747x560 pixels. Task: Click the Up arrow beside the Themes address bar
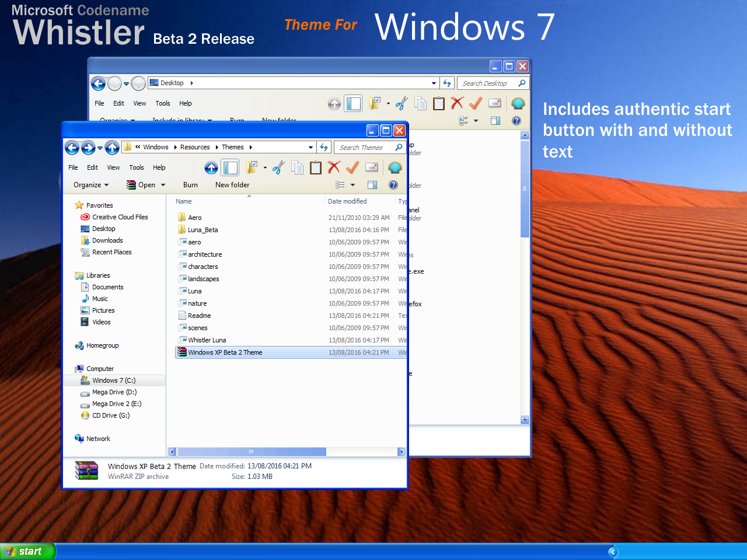(x=113, y=148)
